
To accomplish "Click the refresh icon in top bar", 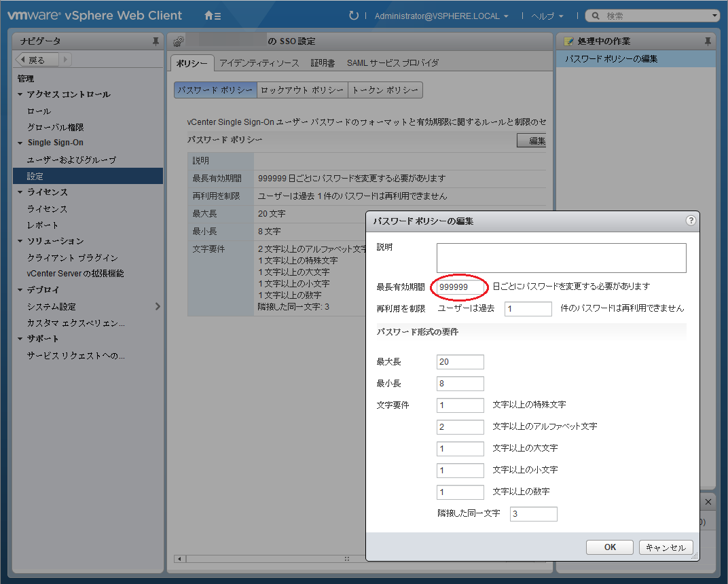I will (353, 16).
